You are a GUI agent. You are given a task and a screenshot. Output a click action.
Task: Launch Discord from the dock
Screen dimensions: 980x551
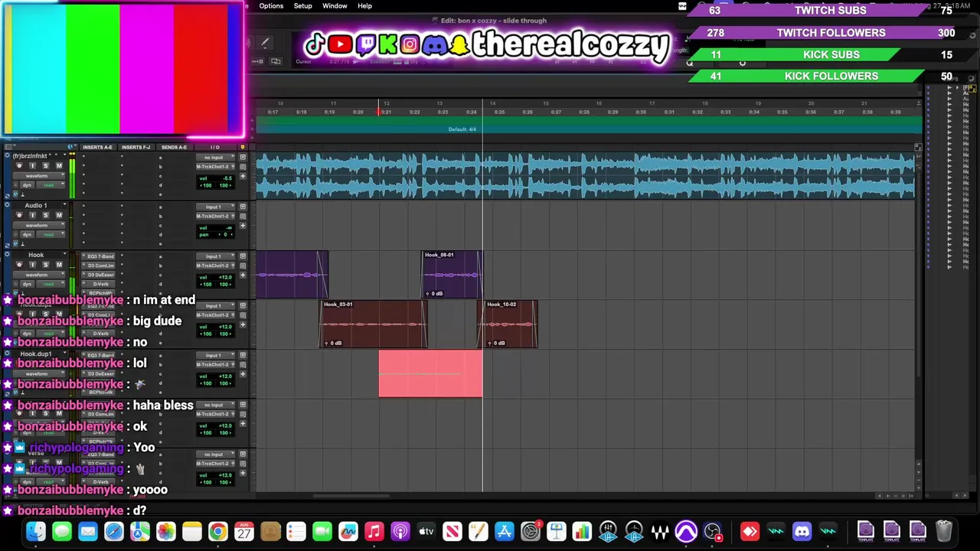click(x=802, y=531)
